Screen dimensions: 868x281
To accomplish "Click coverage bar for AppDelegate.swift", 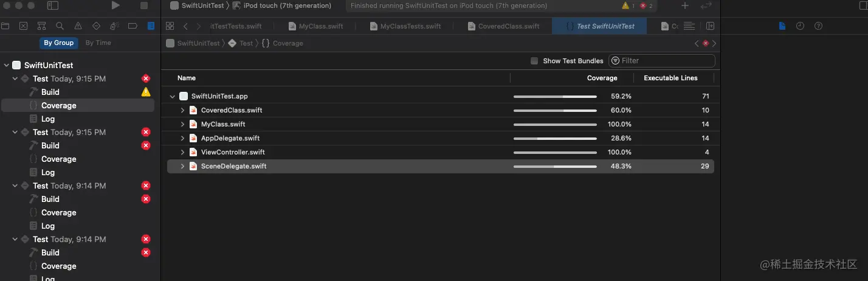I will click(x=555, y=138).
